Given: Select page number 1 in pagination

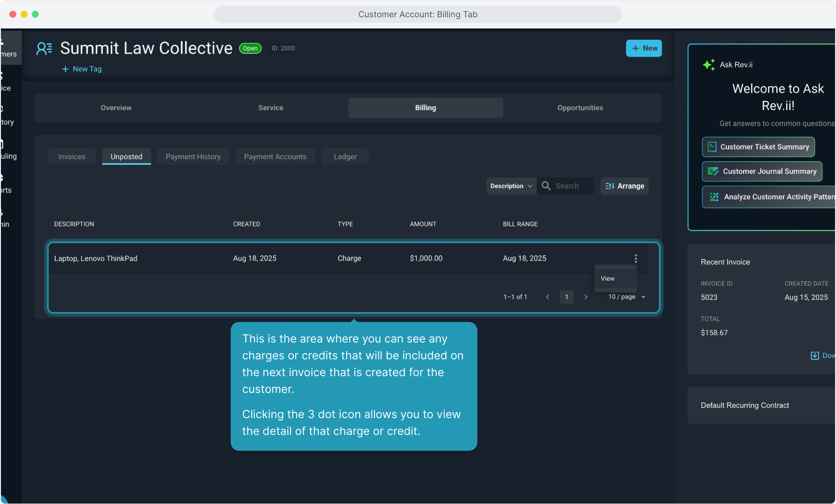Looking at the screenshot, I should 567,297.
